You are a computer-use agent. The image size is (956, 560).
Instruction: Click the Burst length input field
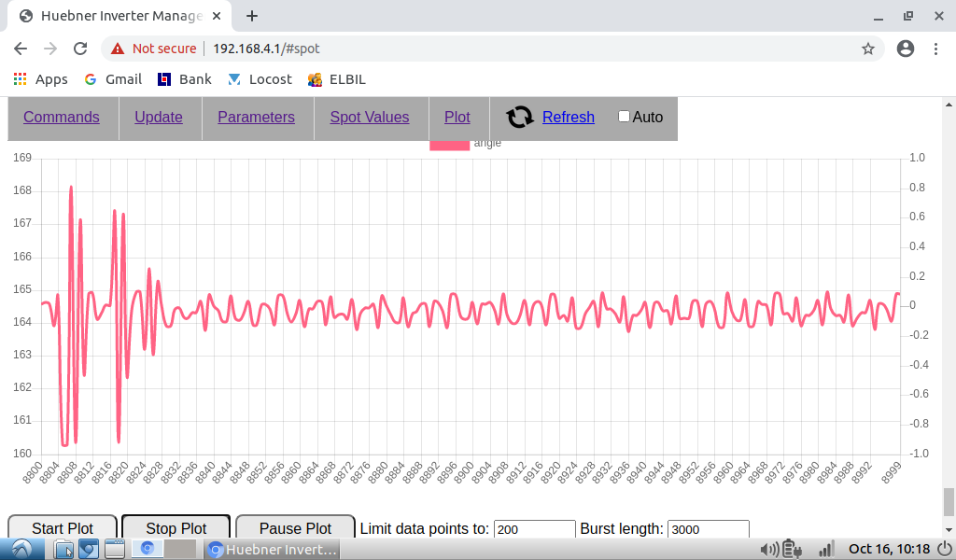click(x=709, y=529)
